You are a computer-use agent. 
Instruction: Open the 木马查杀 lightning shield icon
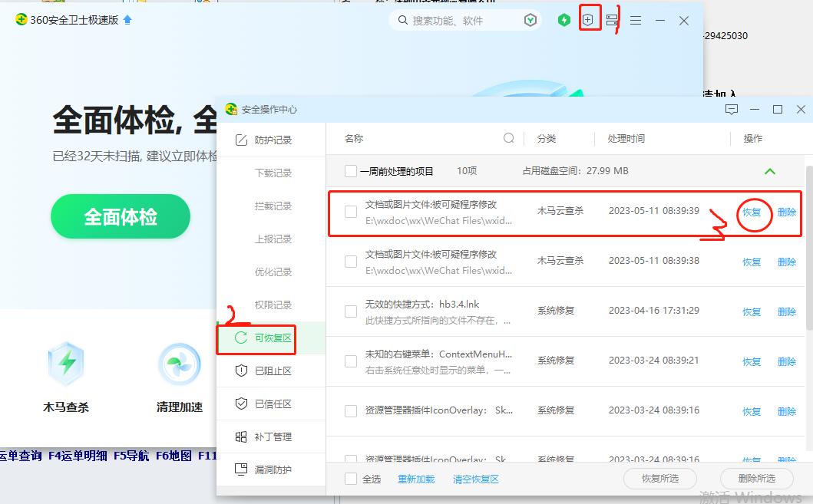[66, 364]
